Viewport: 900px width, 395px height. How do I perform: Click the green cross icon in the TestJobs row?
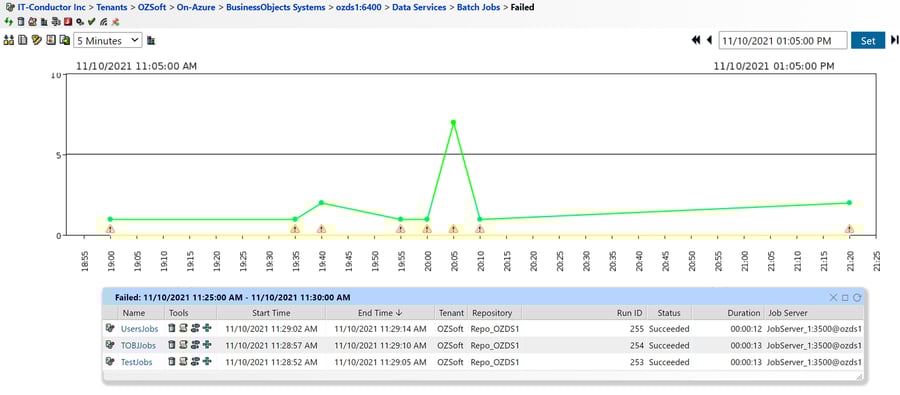(207, 362)
